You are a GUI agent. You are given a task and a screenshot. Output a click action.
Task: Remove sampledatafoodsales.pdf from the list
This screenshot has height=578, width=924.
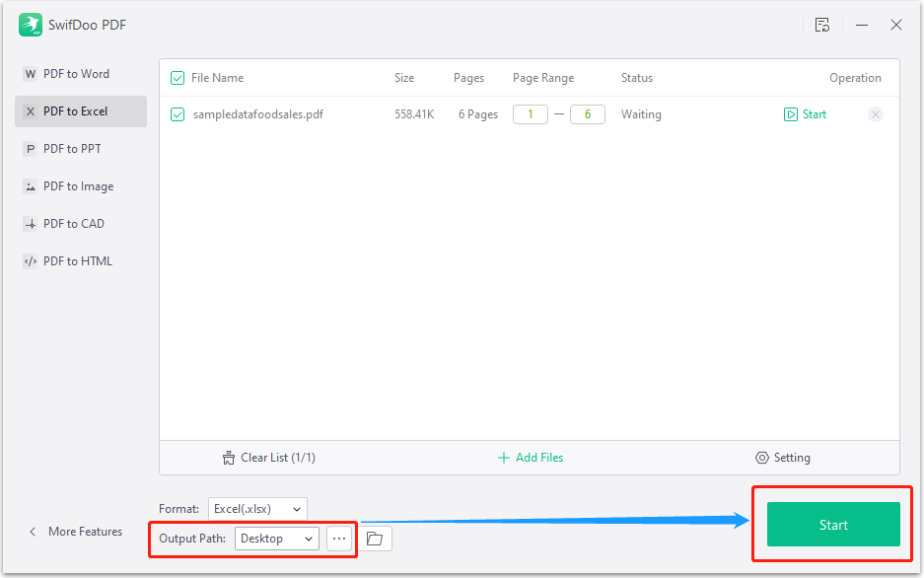pos(876,114)
